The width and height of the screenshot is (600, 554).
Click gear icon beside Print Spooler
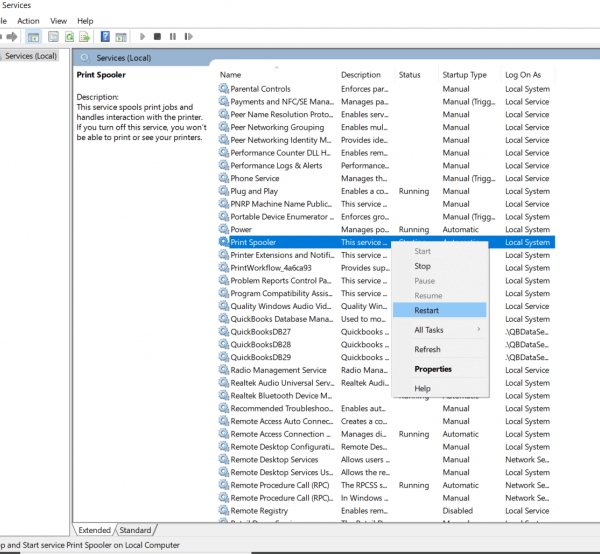[223, 242]
